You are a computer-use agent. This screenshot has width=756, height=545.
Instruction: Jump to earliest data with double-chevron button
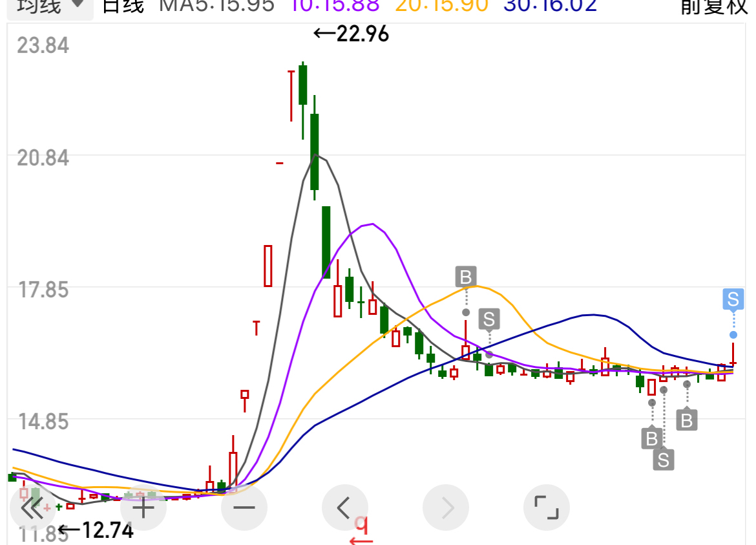tap(33, 508)
